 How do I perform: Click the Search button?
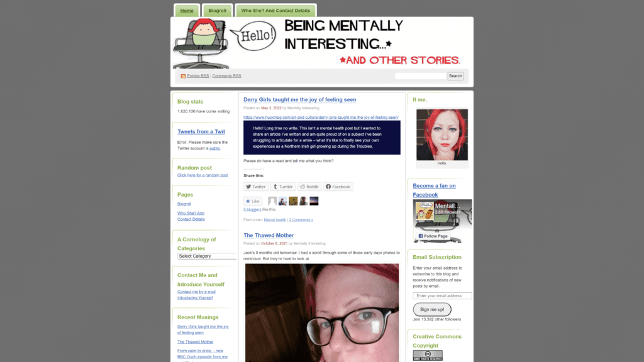(x=455, y=76)
